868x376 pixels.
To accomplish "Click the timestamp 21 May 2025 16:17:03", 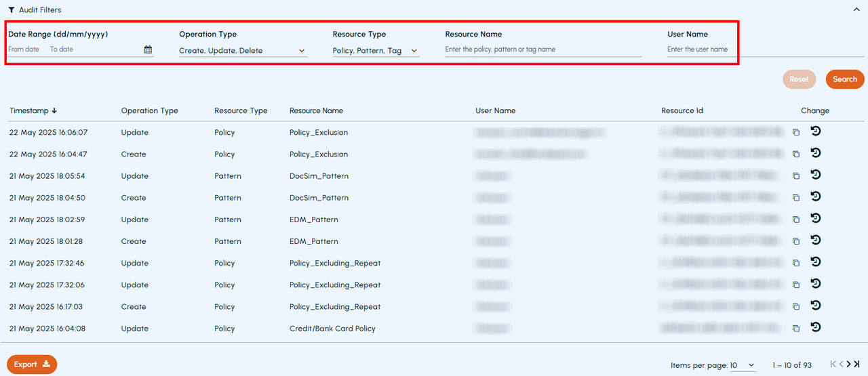I will tap(46, 307).
